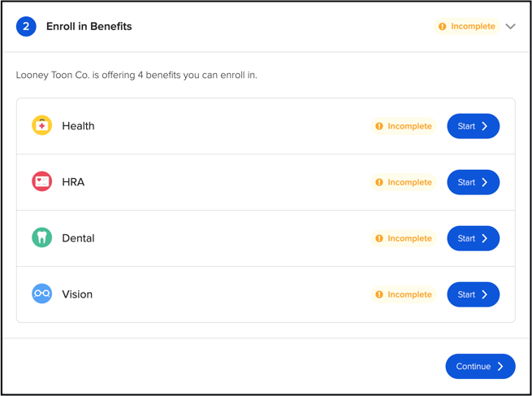Click the HRA row Incomplete status badge

point(404,182)
